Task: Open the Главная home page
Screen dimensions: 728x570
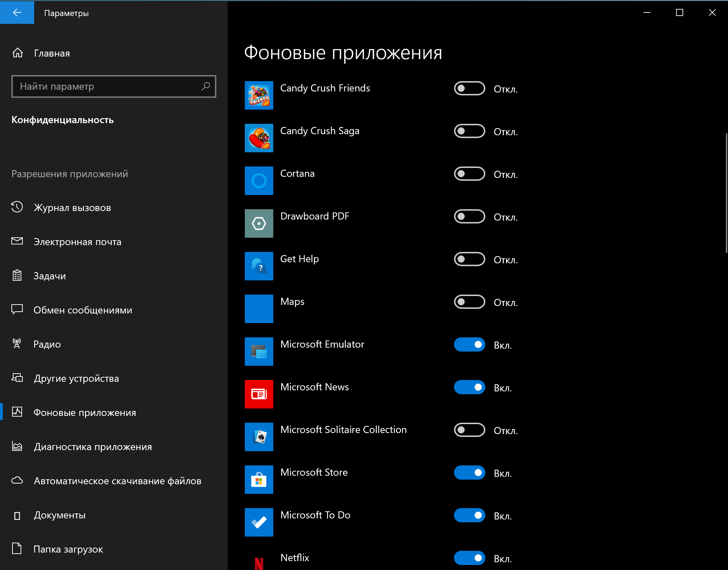Action: (114, 53)
